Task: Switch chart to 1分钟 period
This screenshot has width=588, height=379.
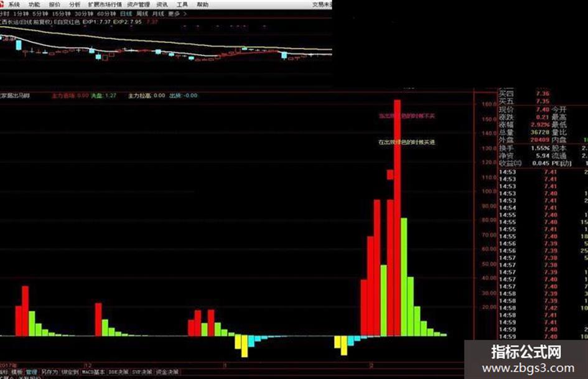Action: (x=21, y=14)
